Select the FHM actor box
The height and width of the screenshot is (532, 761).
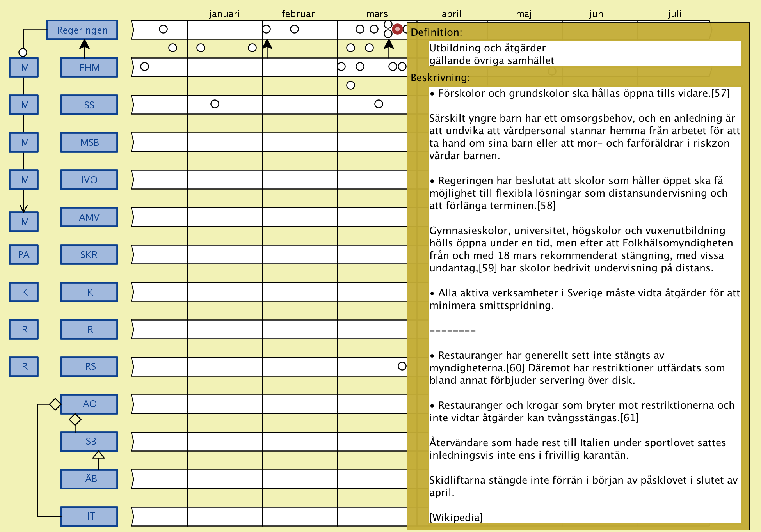[x=89, y=67]
